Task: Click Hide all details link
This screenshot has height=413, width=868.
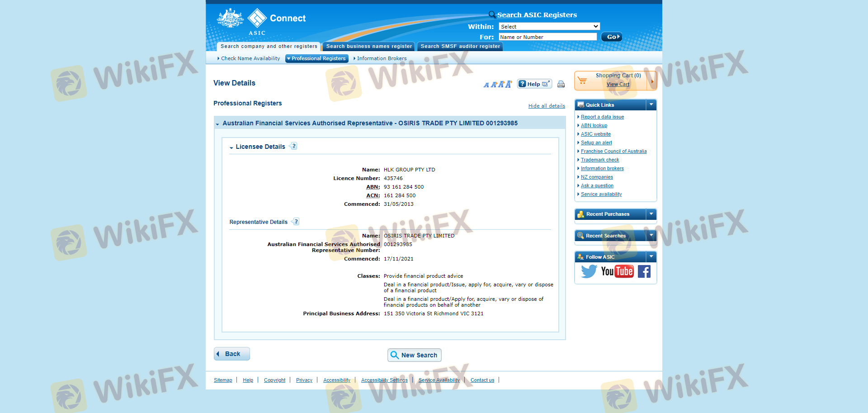Action: pyautogui.click(x=547, y=106)
